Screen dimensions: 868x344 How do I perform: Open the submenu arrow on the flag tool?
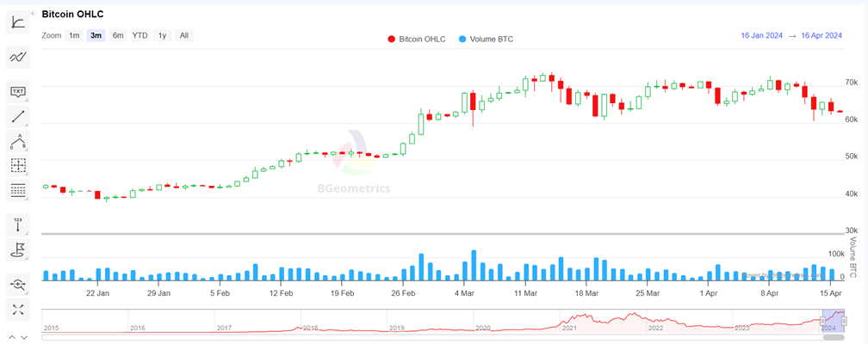[26, 258]
